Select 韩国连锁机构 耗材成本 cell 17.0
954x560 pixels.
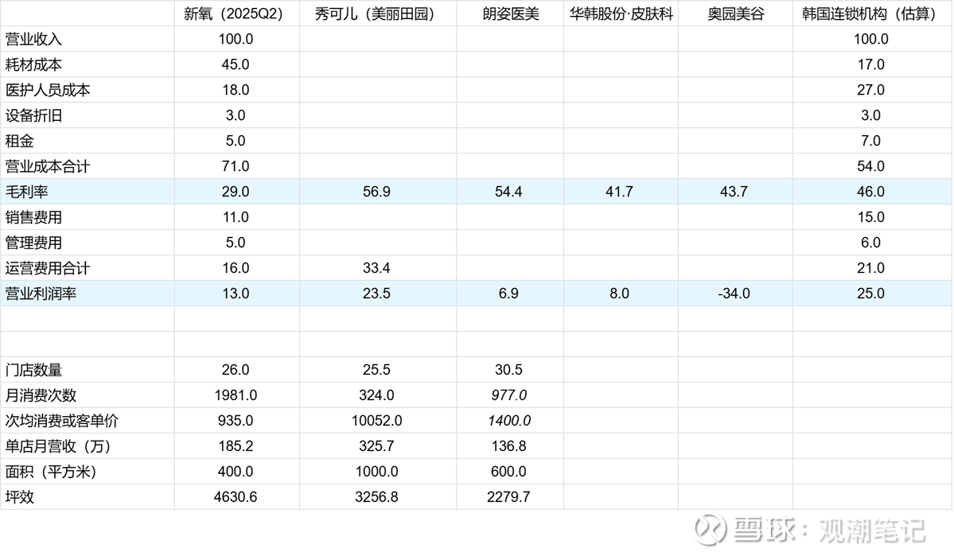point(870,64)
